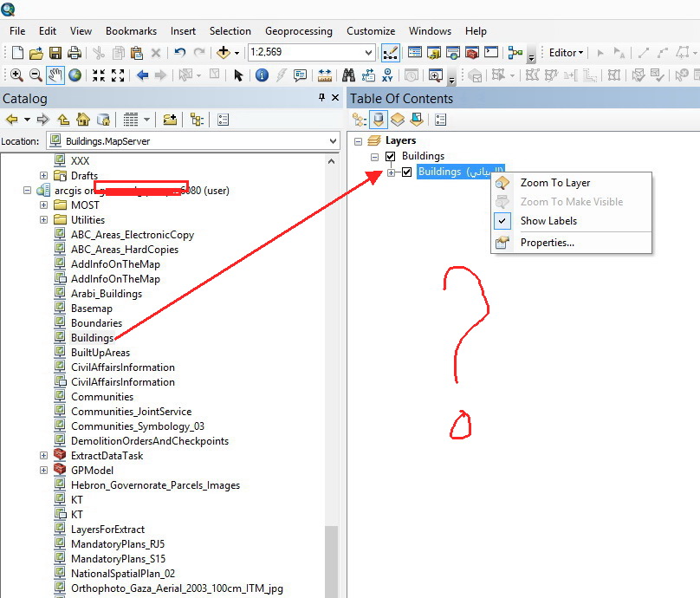
Task: Save the map document
Action: [x=55, y=53]
